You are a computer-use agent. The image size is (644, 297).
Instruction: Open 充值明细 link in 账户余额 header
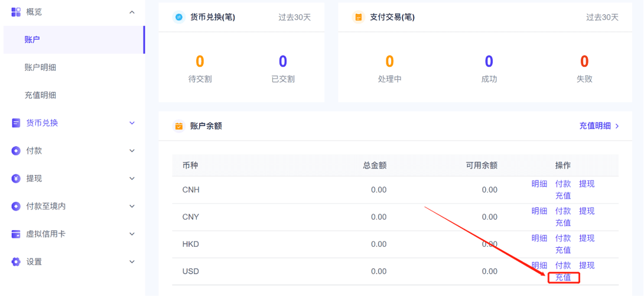pos(599,126)
